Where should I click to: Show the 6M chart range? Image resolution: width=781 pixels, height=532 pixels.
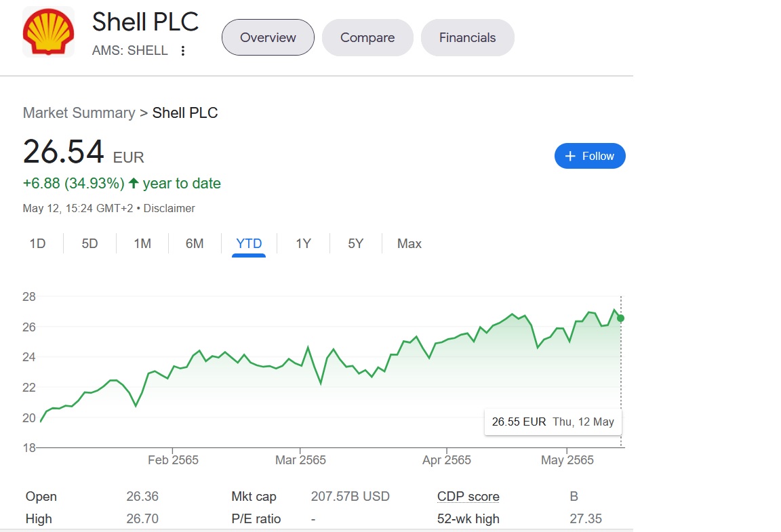[195, 243]
